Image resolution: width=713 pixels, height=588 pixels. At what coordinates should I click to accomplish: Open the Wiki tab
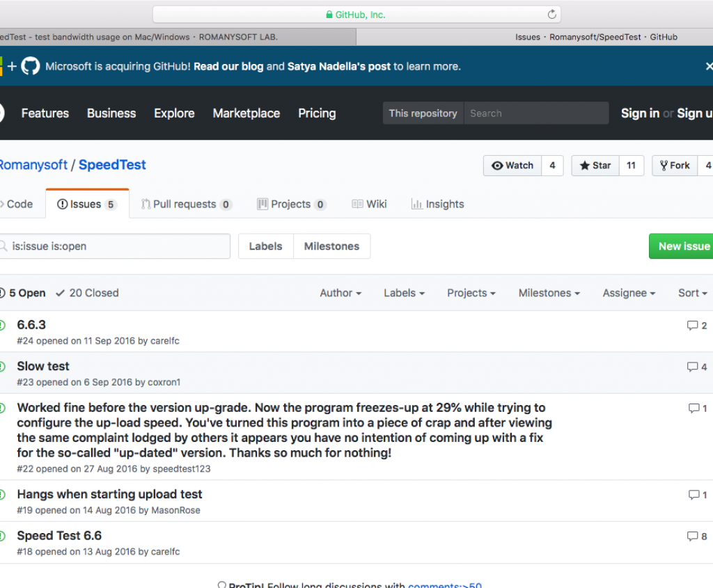(x=369, y=204)
